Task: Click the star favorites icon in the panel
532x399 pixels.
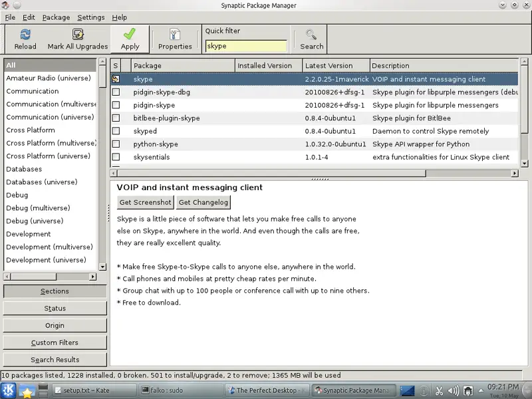Action: click(26, 391)
